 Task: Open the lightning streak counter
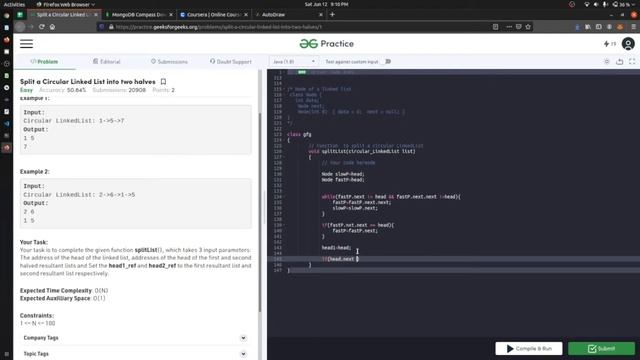[x=609, y=44]
